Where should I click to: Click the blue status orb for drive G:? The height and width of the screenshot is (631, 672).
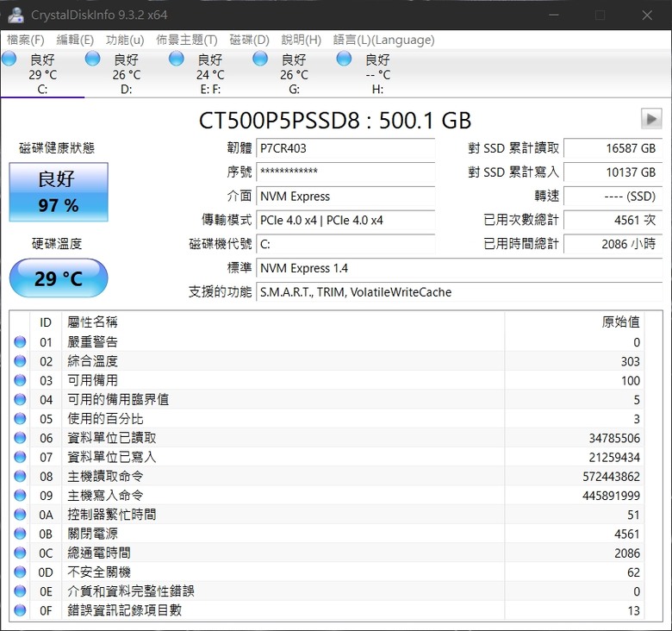260,59
